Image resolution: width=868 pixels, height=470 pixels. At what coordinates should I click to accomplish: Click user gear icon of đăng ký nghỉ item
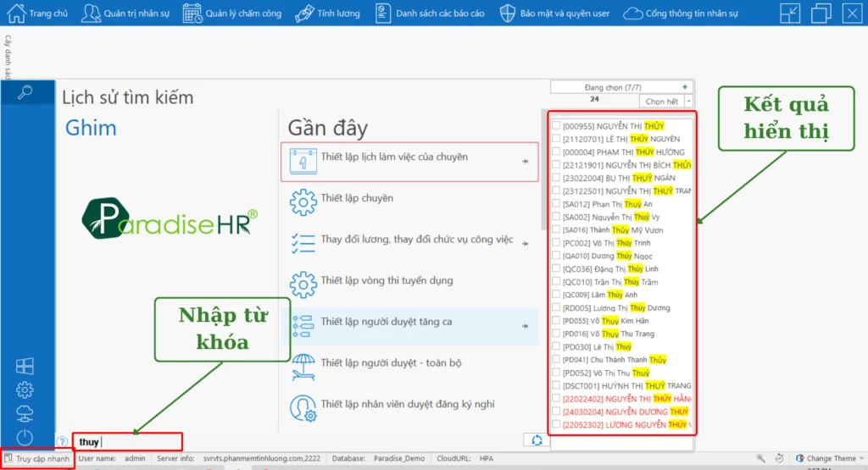(303, 409)
